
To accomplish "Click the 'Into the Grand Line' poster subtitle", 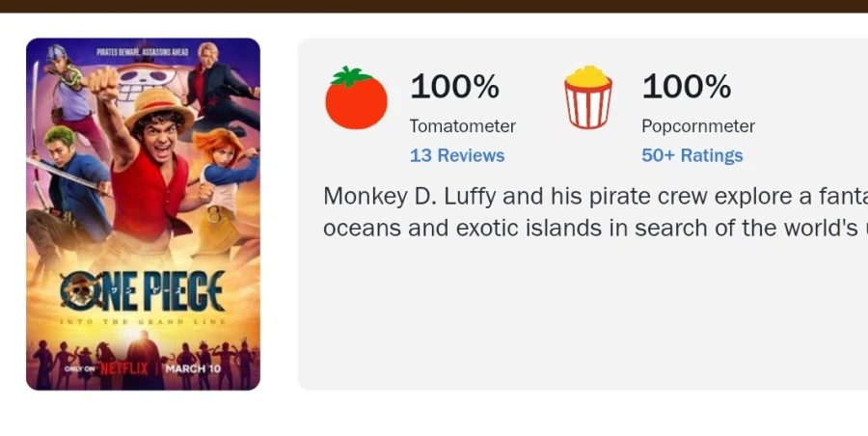I will (x=143, y=321).
